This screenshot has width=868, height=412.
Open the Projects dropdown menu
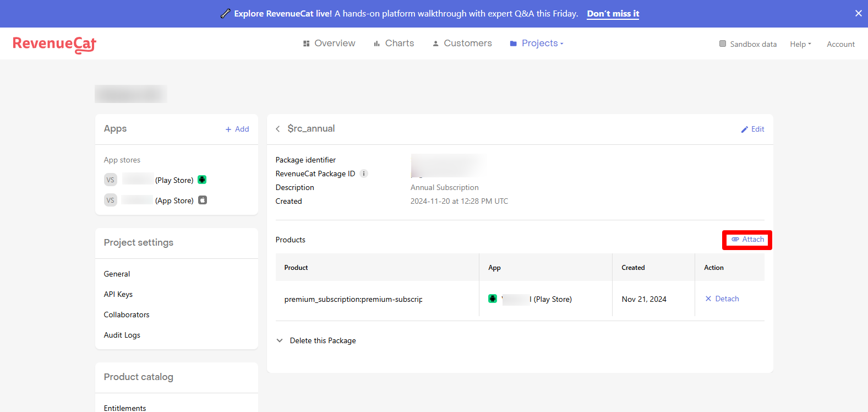point(537,44)
